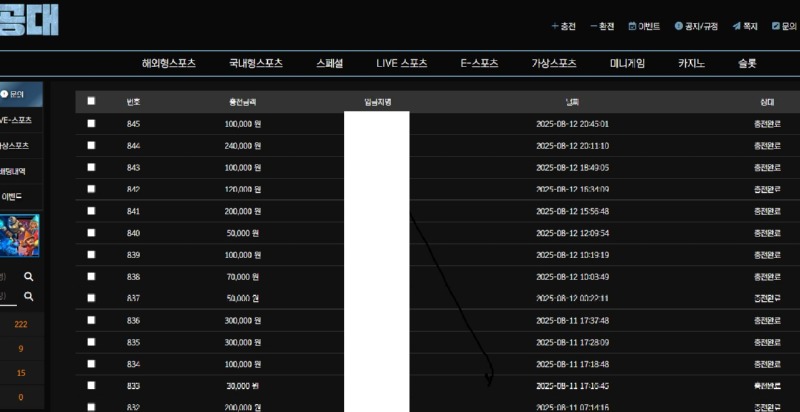Click the upper magnifier search icon in sidebar

29,276
